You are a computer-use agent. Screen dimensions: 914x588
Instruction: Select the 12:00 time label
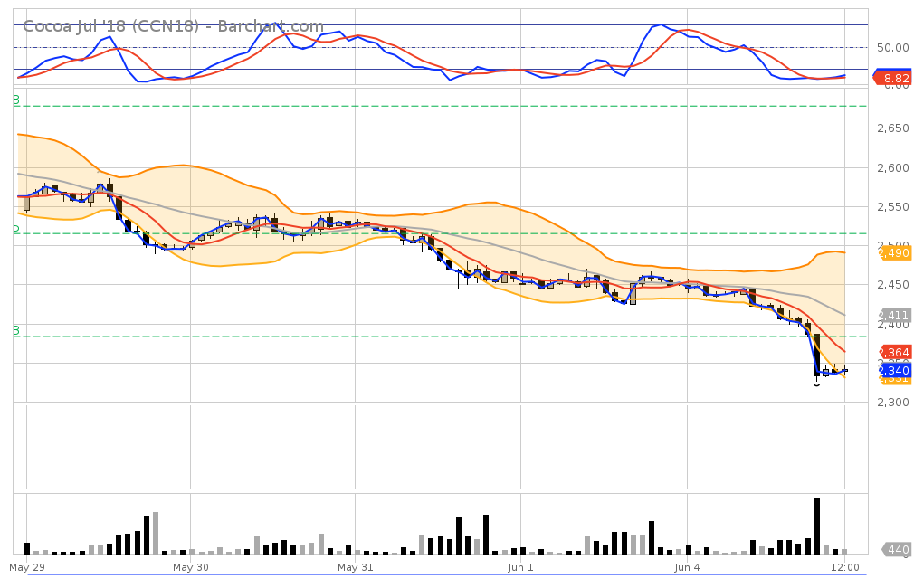click(845, 567)
